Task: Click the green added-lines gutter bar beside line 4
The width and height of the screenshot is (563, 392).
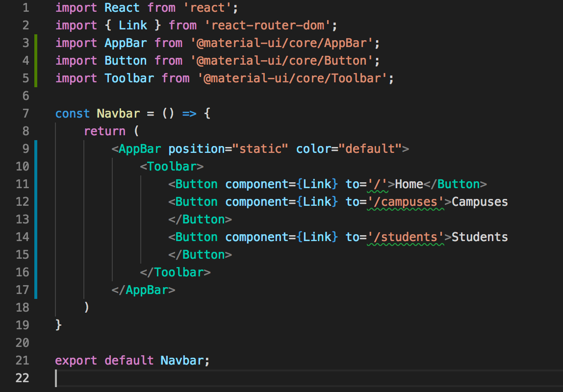Action: (x=35, y=61)
